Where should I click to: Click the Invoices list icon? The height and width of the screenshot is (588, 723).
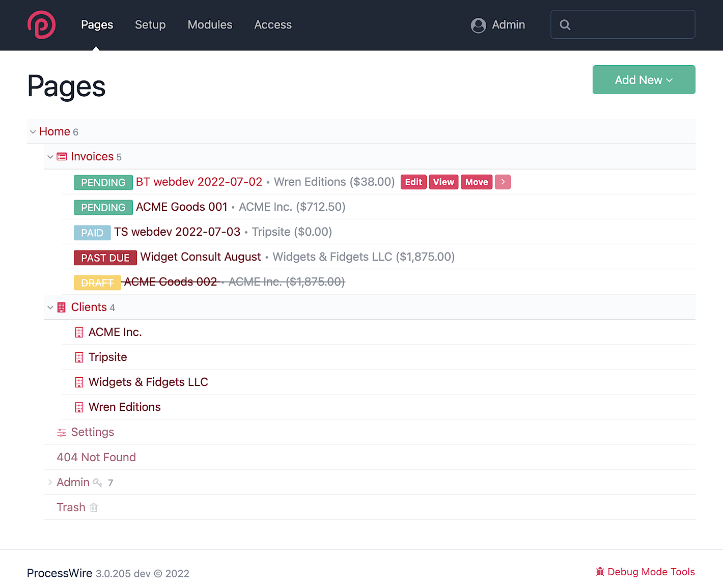coord(62,157)
